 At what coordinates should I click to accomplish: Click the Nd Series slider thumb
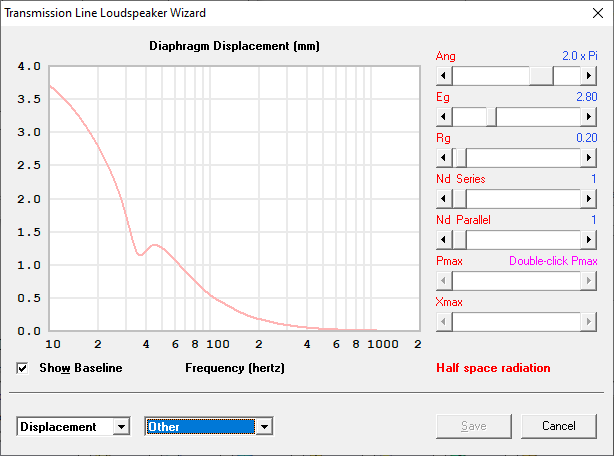[459, 199]
